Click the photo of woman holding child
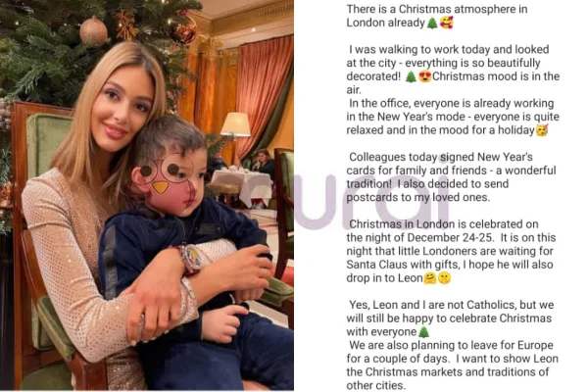588x392 pixels. click(x=147, y=195)
